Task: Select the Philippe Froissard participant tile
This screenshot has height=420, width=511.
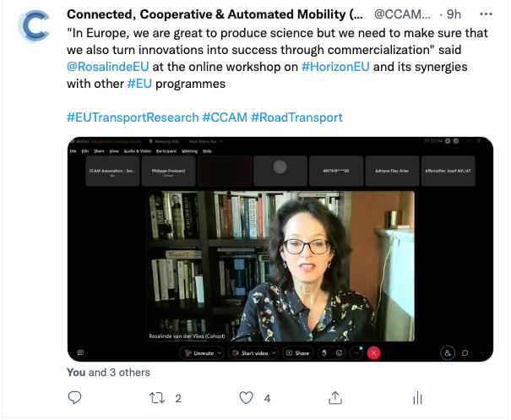Action: pyautogui.click(x=168, y=171)
